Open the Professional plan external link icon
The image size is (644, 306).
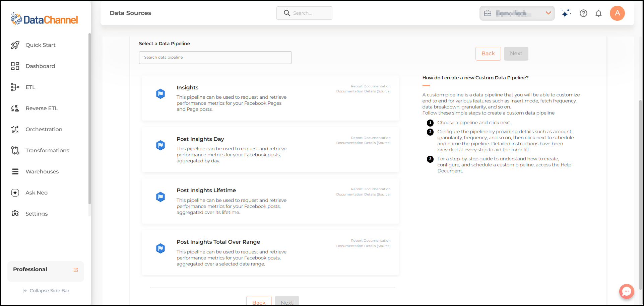76,270
